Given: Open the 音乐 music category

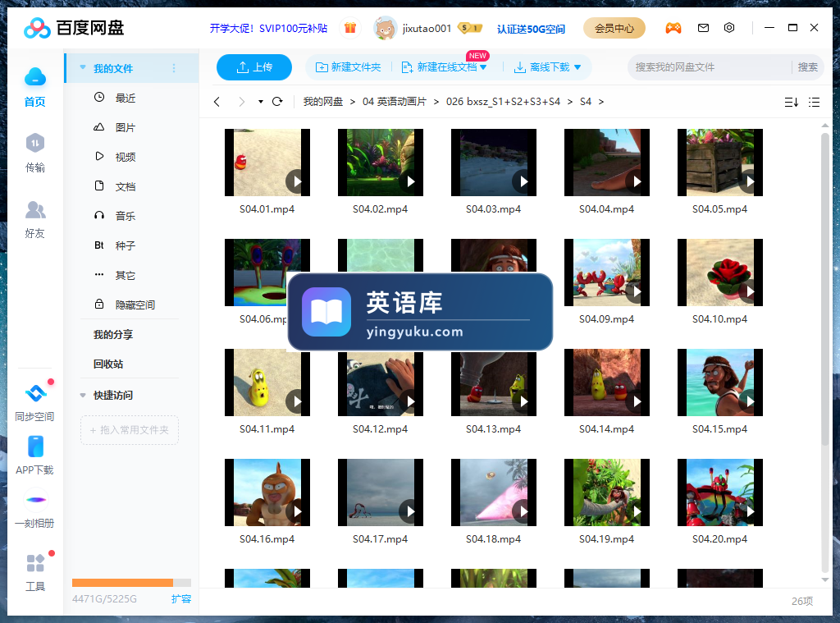Looking at the screenshot, I should 126,216.
